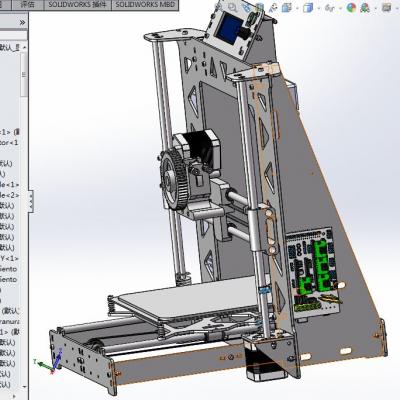Open the Hide/Show Items dropdown arrow
Viewport: 400px width, 400px height.
(x=340, y=8)
